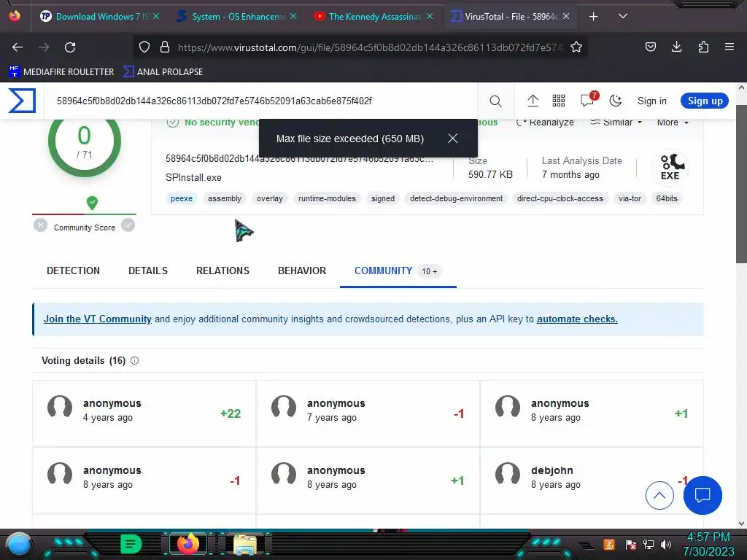Close the VirusTotal browser tab
This screenshot has width=747, height=560.
[566, 17]
